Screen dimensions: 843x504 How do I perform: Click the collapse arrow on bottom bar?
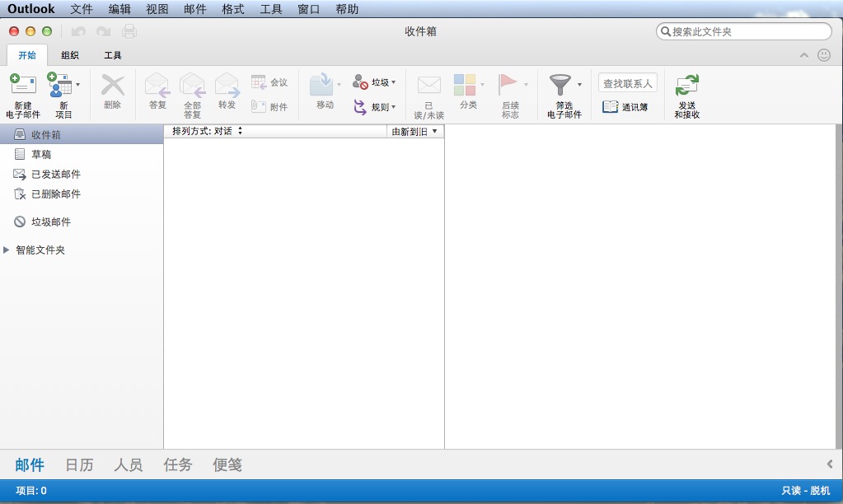point(830,464)
